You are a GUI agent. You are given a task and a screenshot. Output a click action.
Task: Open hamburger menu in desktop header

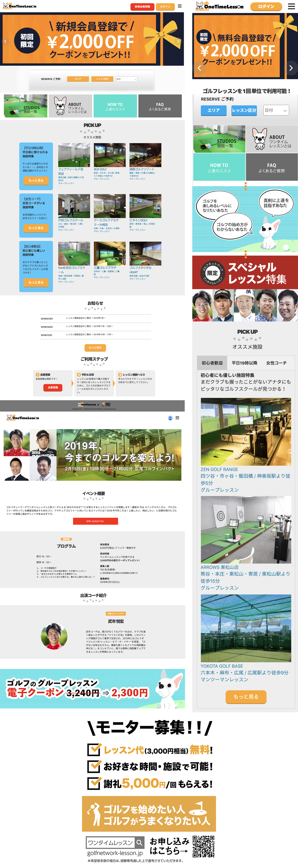click(x=180, y=6)
